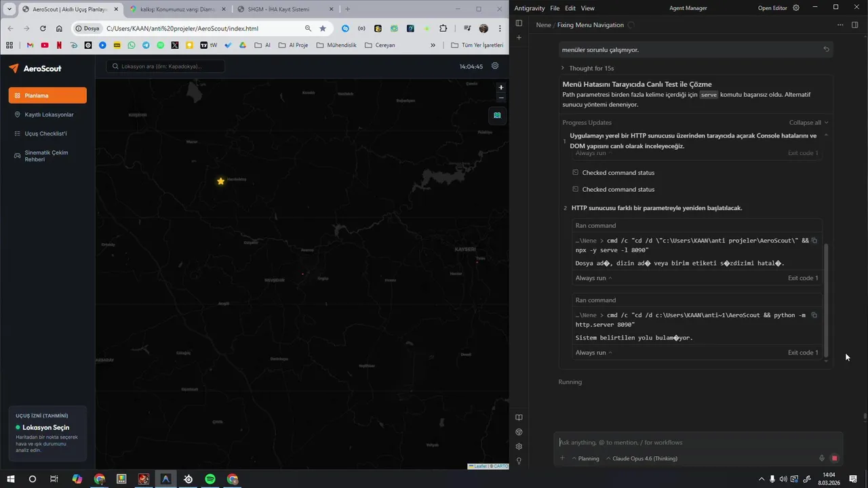868x488 pixels.
Task: Open the Mühendislik bookmark folder
Action: click(x=337, y=45)
